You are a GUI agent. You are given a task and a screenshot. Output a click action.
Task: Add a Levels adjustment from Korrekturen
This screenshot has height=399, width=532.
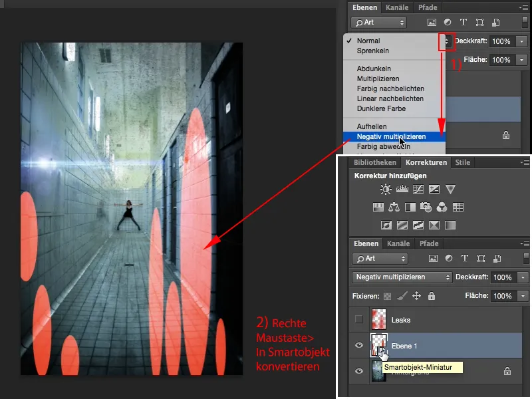click(x=401, y=188)
